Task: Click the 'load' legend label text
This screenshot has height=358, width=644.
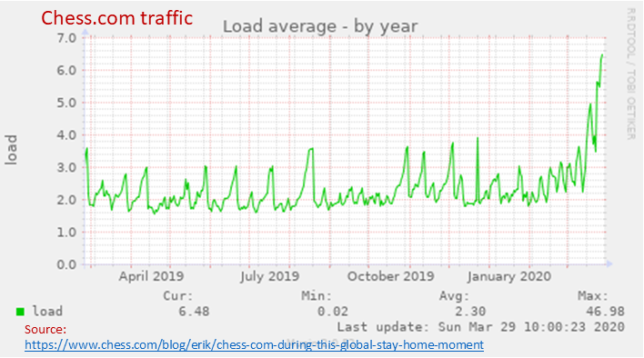Action: (x=47, y=312)
